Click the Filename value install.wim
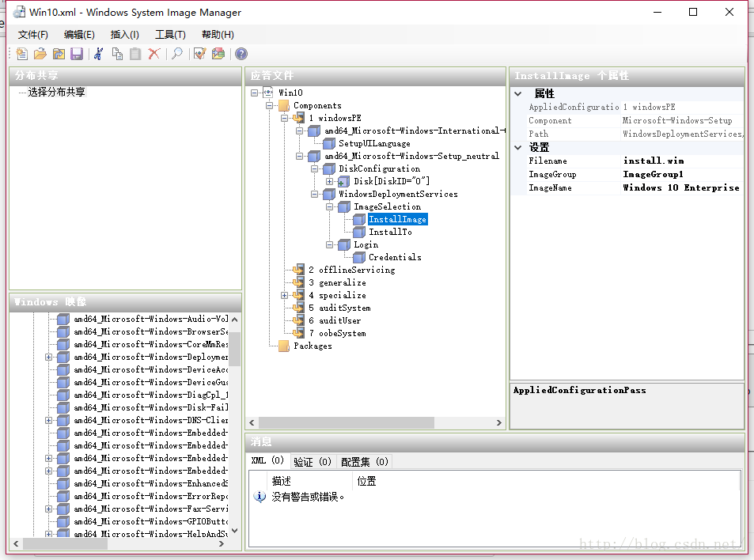Screen dimensions: 754x560 pyautogui.click(x=654, y=161)
